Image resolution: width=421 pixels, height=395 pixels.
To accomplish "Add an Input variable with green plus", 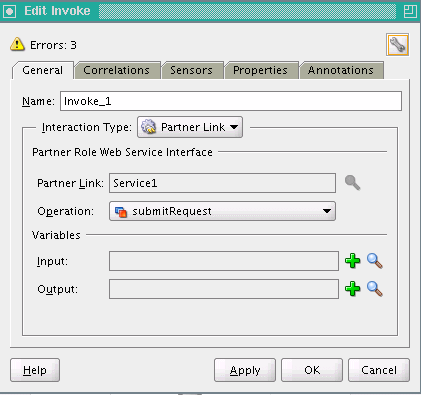I will pyautogui.click(x=352, y=261).
